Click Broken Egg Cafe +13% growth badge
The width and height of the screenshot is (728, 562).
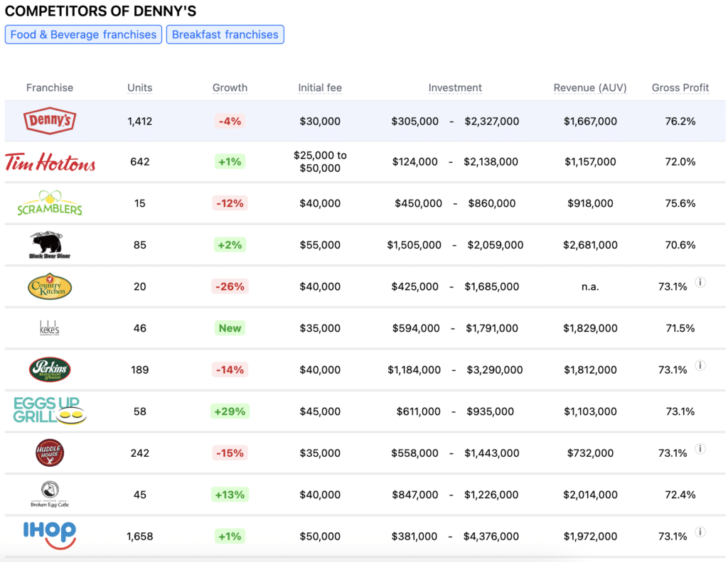pos(230,495)
